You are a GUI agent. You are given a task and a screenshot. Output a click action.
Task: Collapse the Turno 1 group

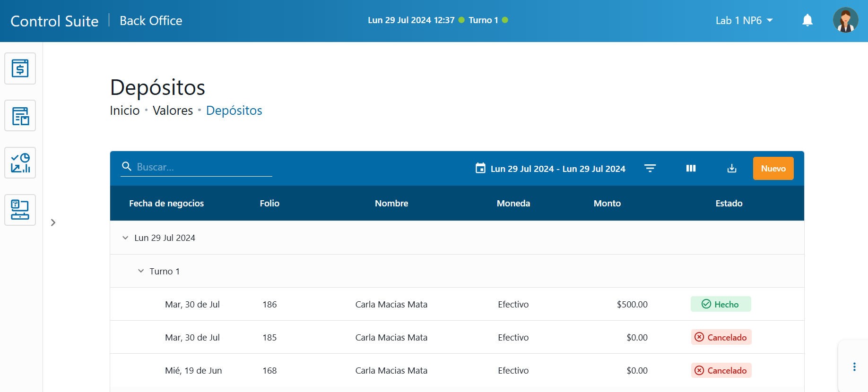pos(141,271)
